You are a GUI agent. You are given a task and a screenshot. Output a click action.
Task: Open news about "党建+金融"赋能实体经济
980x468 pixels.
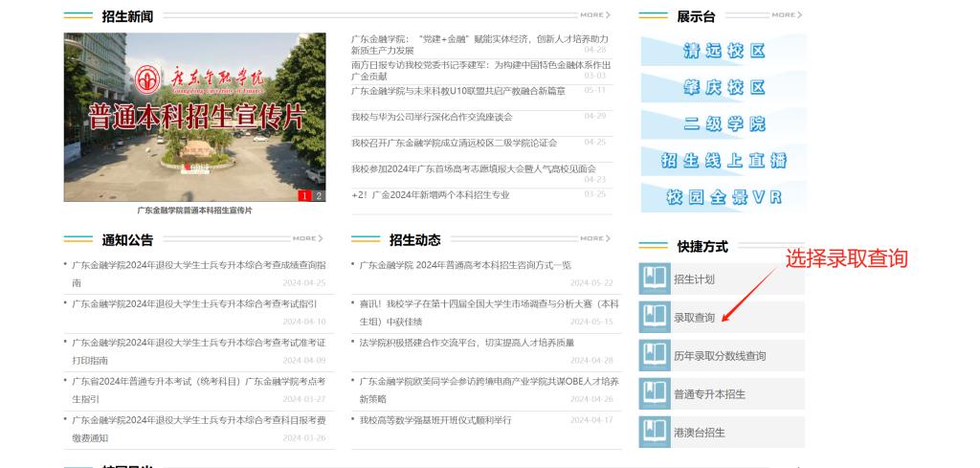click(479, 44)
